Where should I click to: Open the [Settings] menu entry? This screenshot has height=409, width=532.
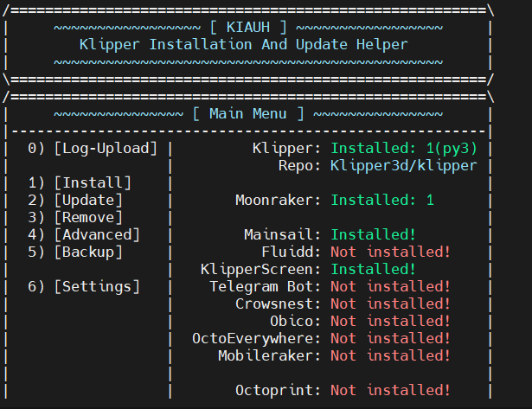97,286
